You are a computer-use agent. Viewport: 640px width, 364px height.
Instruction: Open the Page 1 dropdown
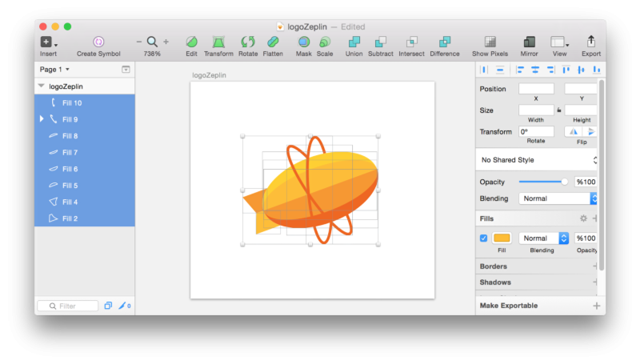(54, 70)
